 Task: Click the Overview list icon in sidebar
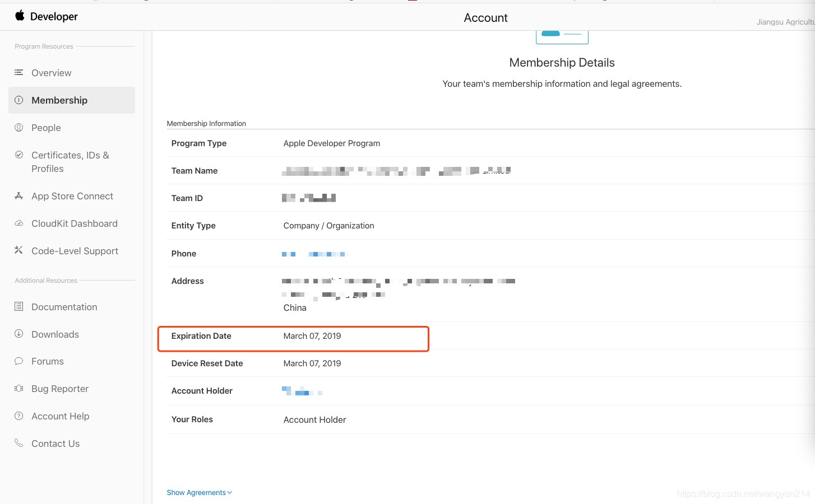[18, 72]
